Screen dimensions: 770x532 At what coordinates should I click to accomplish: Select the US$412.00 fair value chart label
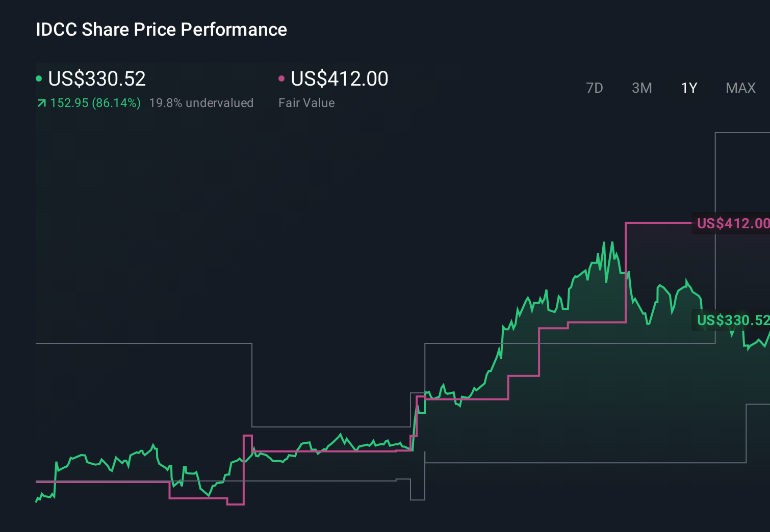coord(732,223)
